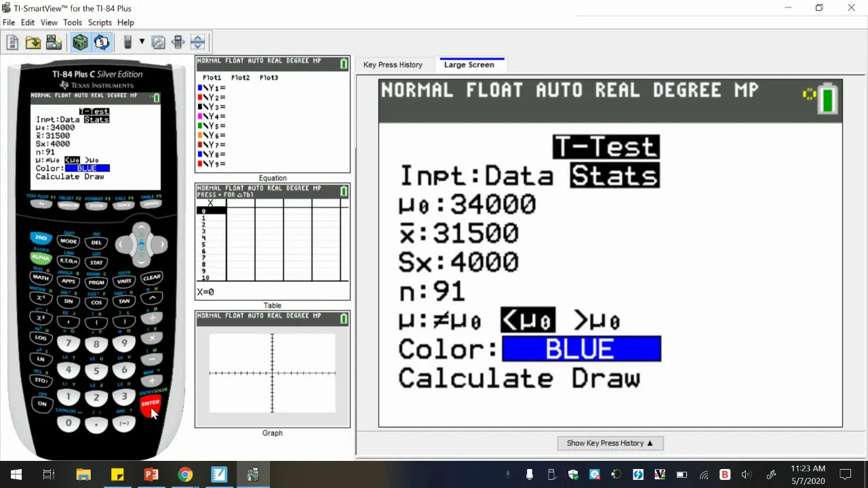Click the BLUE color bar on large screen
The image size is (868, 488).
(x=581, y=349)
